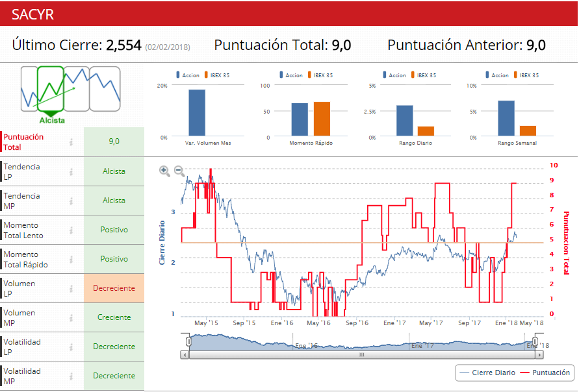Screen dimensions: 579x392
Task: Toggle IBEX 35 legend in Var. Volumen Mes chart
Action: [x=217, y=75]
